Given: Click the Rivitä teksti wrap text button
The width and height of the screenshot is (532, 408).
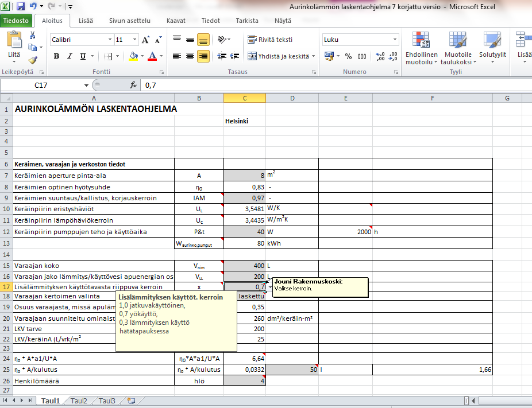Looking at the screenshot, I should (270, 40).
